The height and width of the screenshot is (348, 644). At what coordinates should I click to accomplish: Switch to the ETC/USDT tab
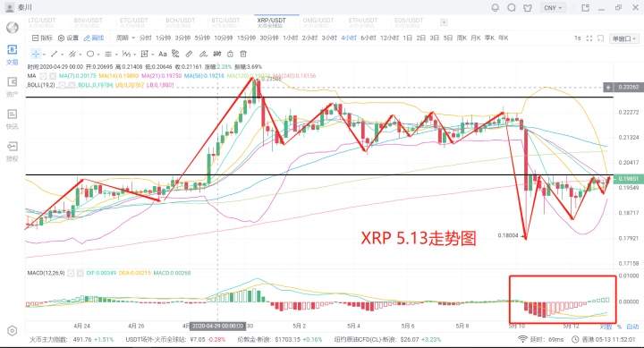click(x=134, y=22)
